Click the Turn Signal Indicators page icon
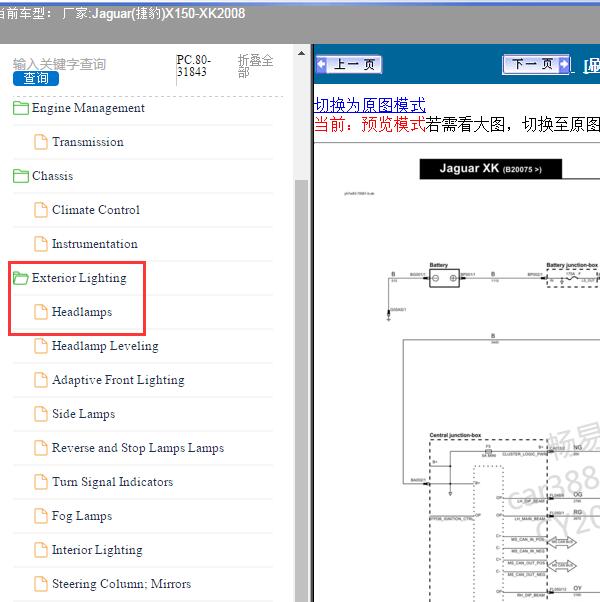The width and height of the screenshot is (600, 602). pyautogui.click(x=41, y=482)
